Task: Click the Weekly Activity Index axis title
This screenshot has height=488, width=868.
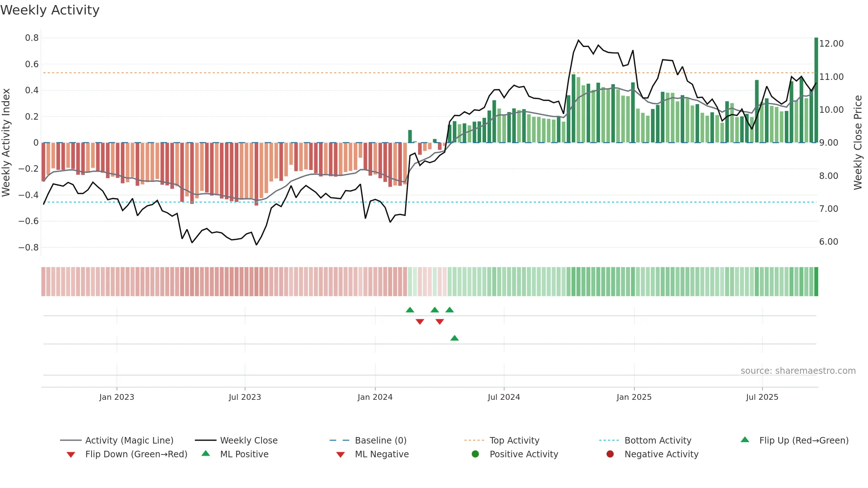Action: (x=6, y=142)
